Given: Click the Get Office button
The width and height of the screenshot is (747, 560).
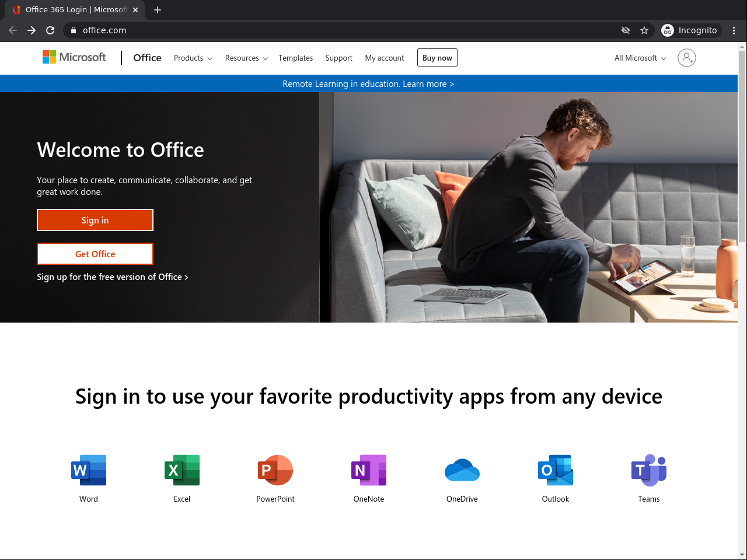Looking at the screenshot, I should [95, 254].
